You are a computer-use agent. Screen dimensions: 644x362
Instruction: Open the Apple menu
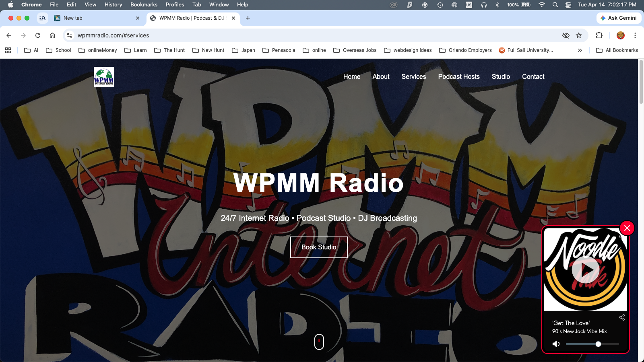[x=11, y=5]
